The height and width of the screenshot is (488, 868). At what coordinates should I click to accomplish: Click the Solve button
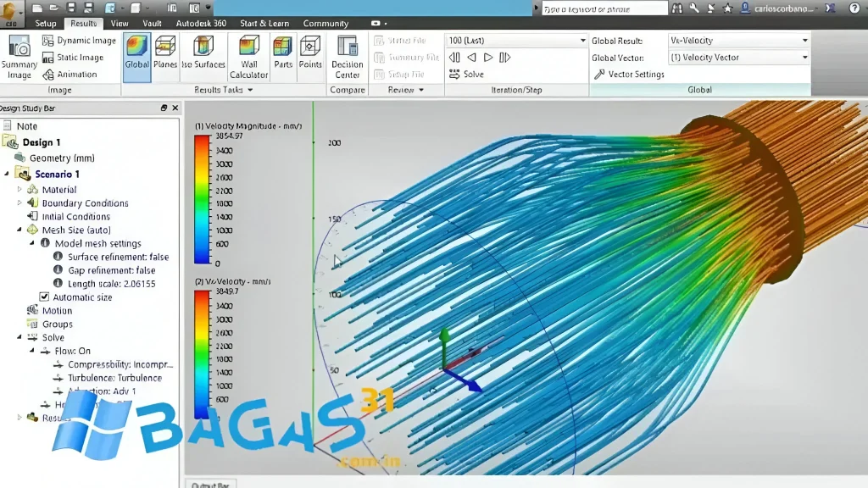coord(467,75)
